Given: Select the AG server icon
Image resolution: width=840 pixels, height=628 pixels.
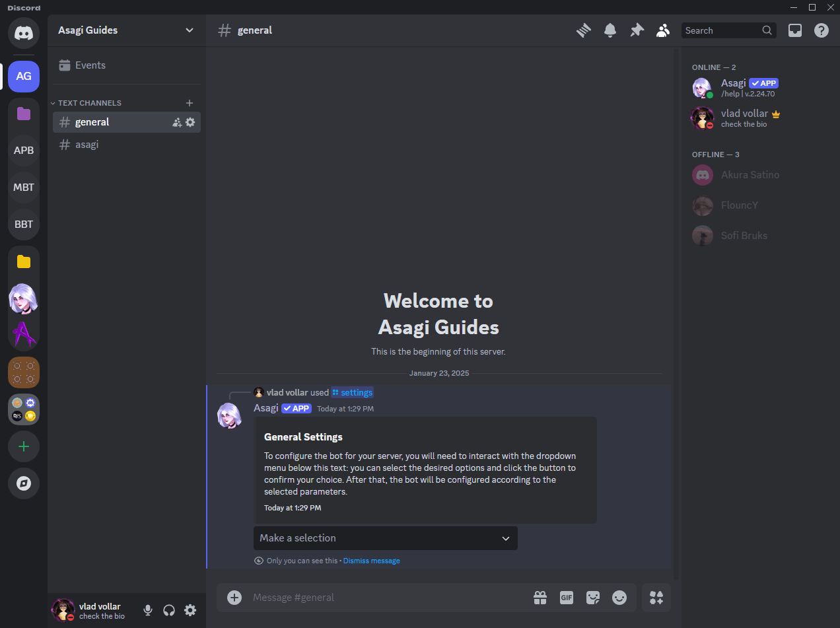Looking at the screenshot, I should tap(24, 76).
